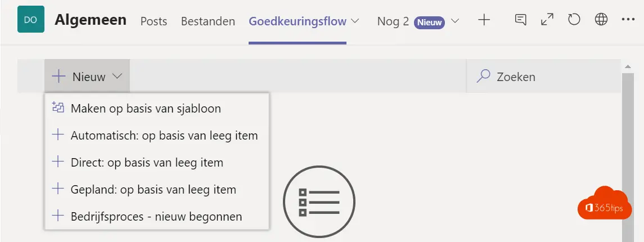Choose Gepland: op basis van leeg item
The height and width of the screenshot is (242, 644).
[x=157, y=190]
